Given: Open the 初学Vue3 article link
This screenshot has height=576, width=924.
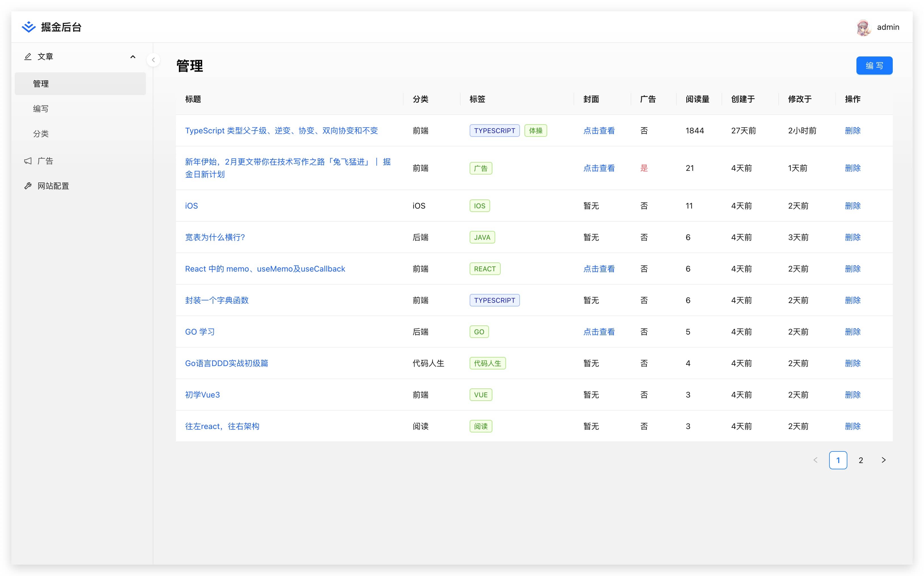Looking at the screenshot, I should coord(202,395).
